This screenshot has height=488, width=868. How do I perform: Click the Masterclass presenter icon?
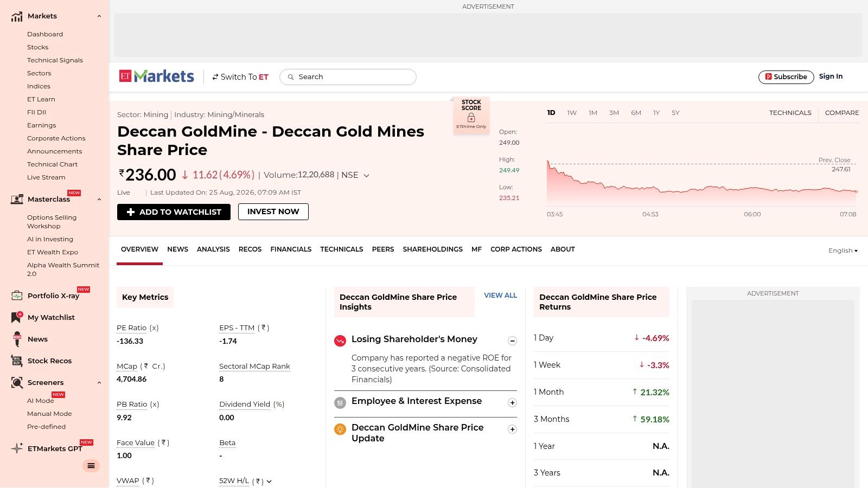pyautogui.click(x=17, y=200)
